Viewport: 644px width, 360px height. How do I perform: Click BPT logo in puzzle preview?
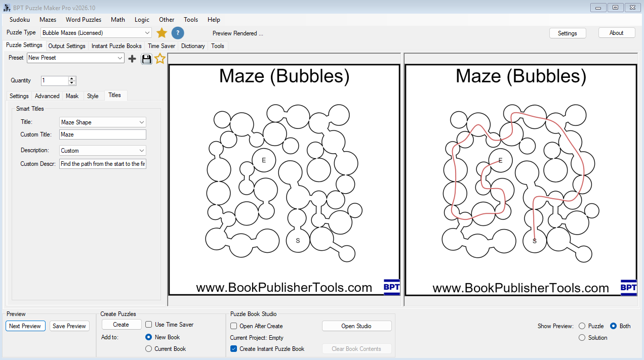392,287
